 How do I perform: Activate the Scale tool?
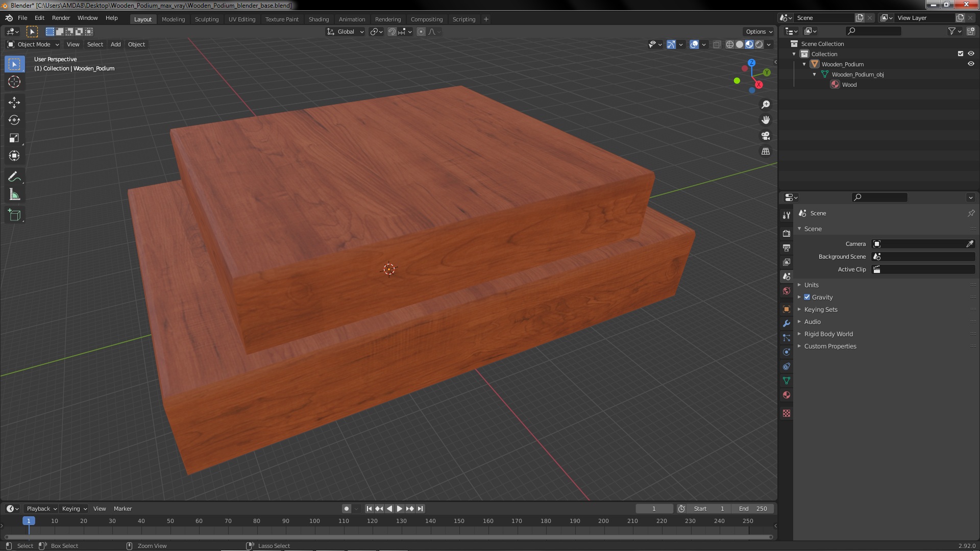14,138
